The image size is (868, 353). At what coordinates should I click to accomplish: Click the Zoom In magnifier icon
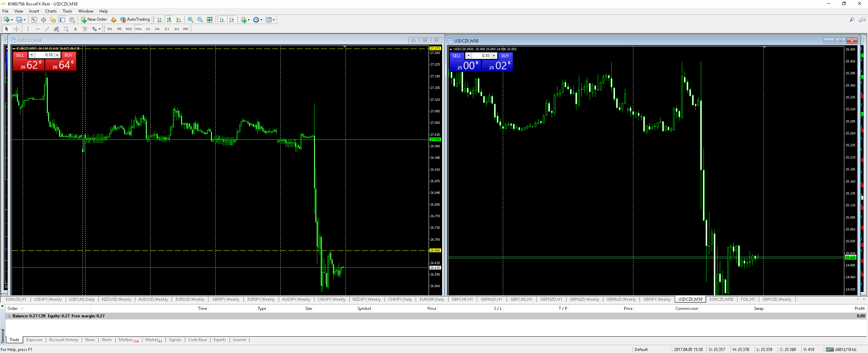pyautogui.click(x=190, y=20)
